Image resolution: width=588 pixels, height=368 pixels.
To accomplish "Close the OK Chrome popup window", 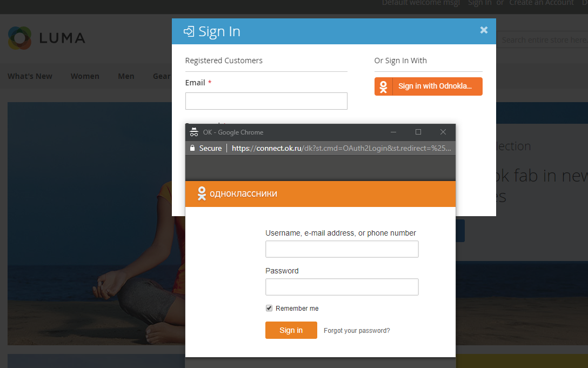I will [x=443, y=132].
